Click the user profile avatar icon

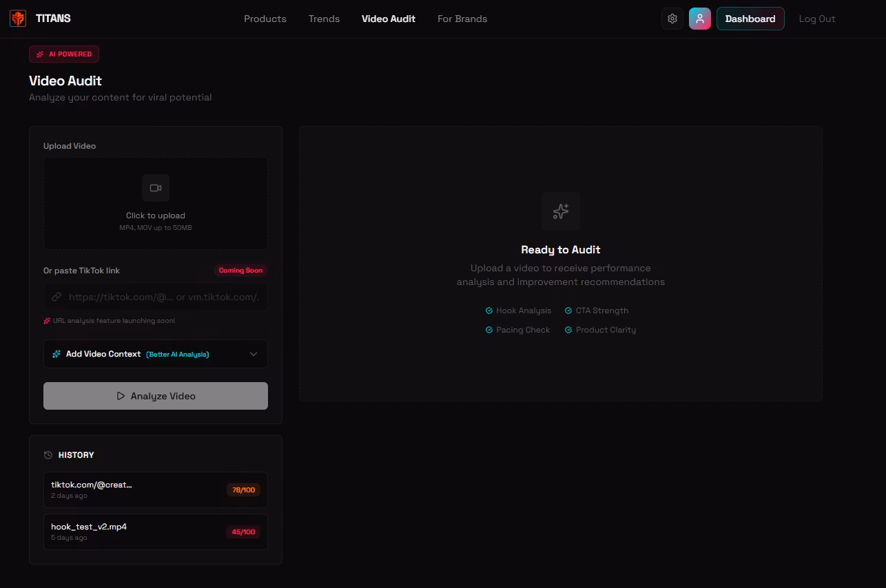point(699,19)
